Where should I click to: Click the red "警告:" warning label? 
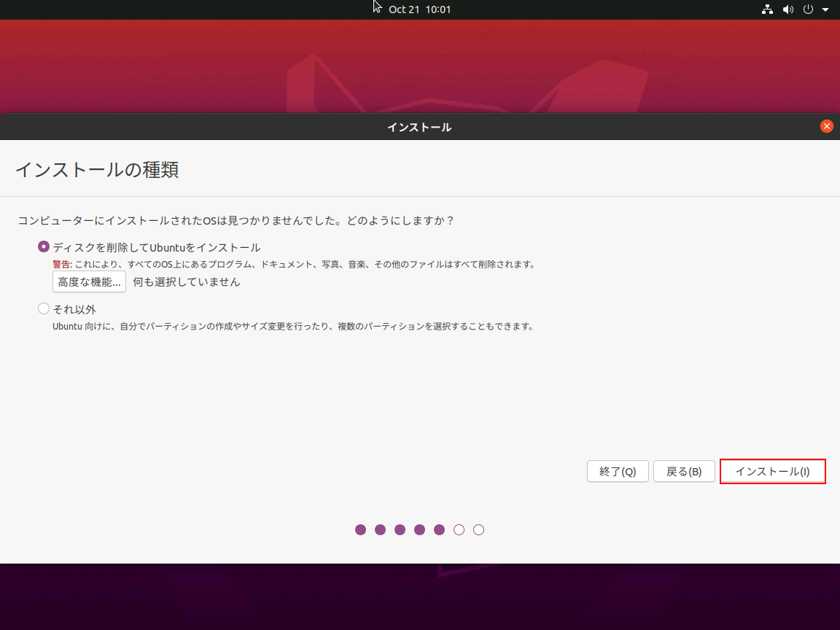(x=62, y=264)
